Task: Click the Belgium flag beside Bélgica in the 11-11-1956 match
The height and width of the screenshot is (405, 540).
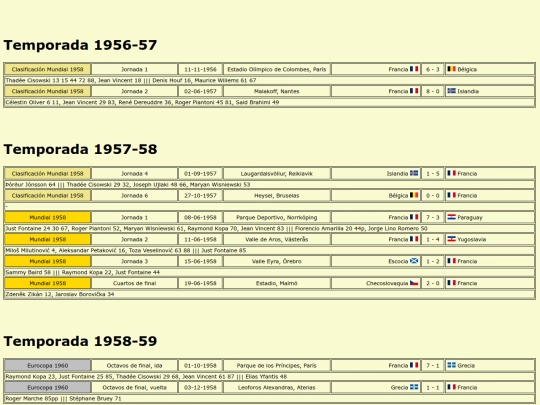Action: click(x=451, y=69)
